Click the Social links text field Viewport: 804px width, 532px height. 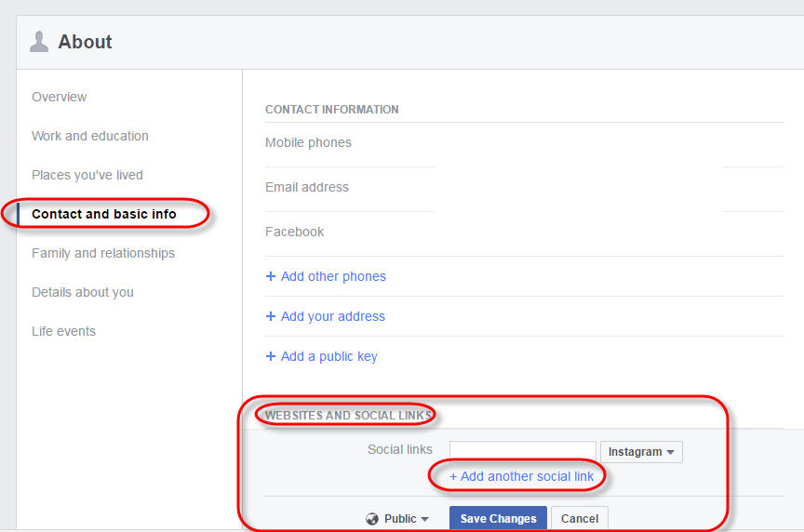[522, 451]
